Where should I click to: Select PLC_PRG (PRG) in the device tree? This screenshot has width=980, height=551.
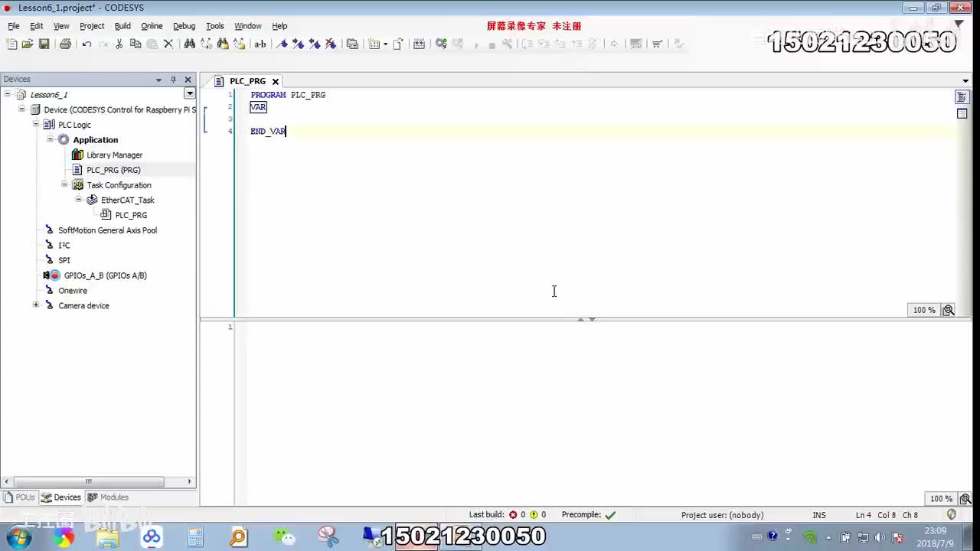point(113,170)
